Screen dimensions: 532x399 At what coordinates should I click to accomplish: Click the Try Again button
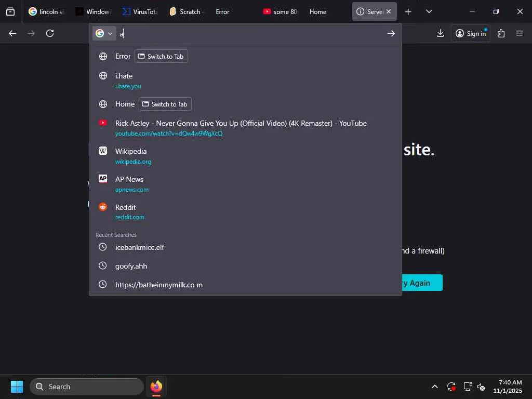click(x=422, y=283)
